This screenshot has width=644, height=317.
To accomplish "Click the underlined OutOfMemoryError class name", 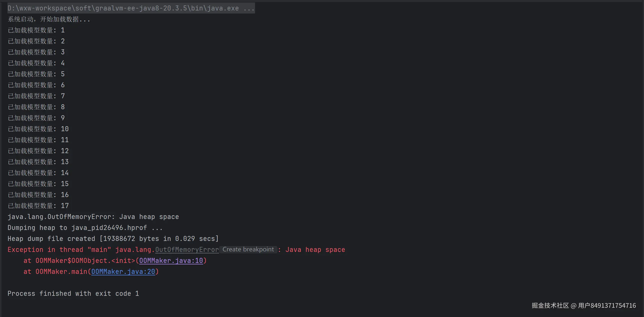I will (x=187, y=250).
